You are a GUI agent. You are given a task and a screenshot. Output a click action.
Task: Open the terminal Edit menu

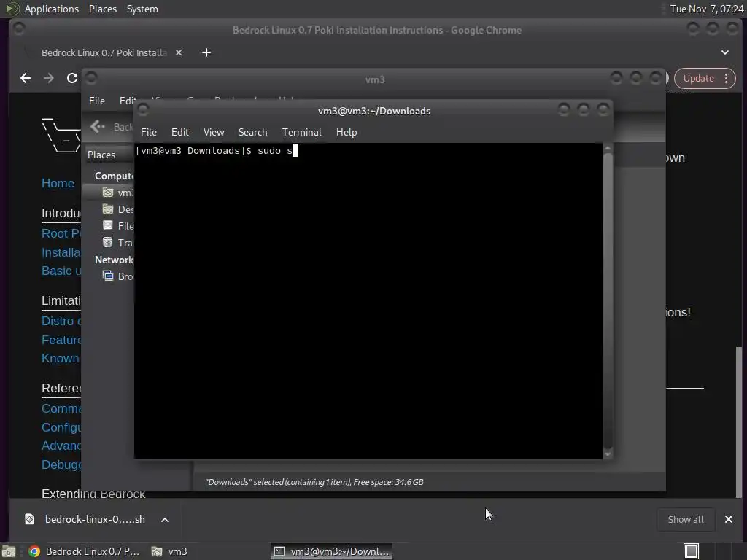179,132
